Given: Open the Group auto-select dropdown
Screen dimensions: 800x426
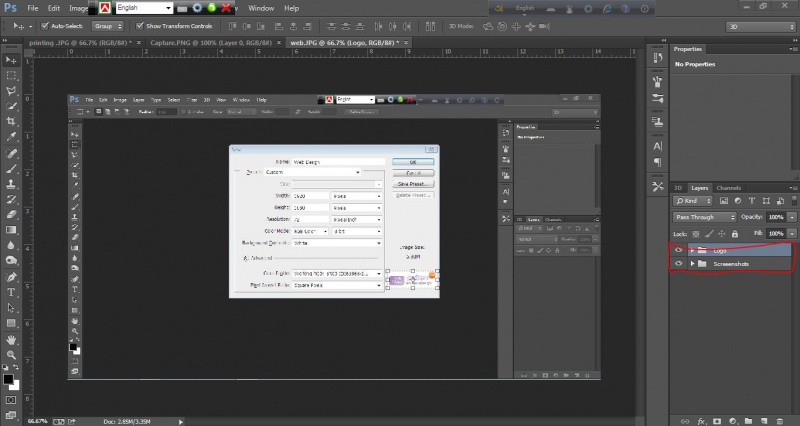Looking at the screenshot, I should coord(109,25).
